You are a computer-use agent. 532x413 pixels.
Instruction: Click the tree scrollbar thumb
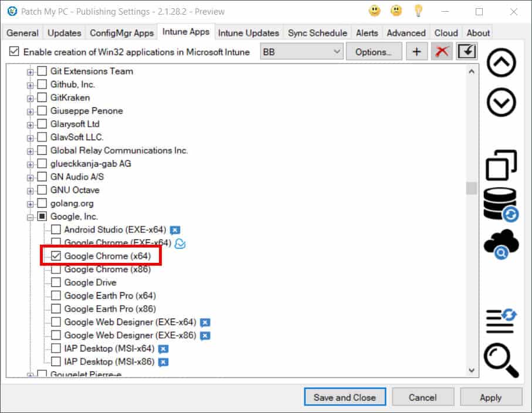tap(471, 188)
